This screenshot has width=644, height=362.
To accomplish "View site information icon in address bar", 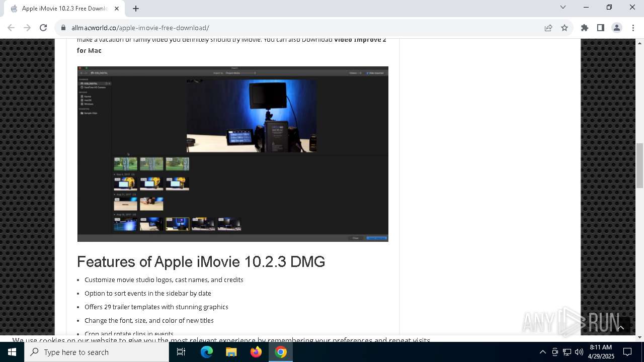I will (x=63, y=28).
